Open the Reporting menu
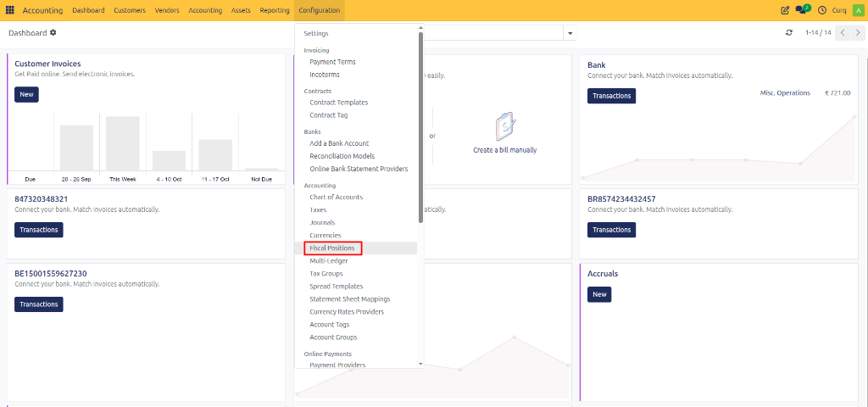This screenshot has height=407, width=868. click(275, 10)
